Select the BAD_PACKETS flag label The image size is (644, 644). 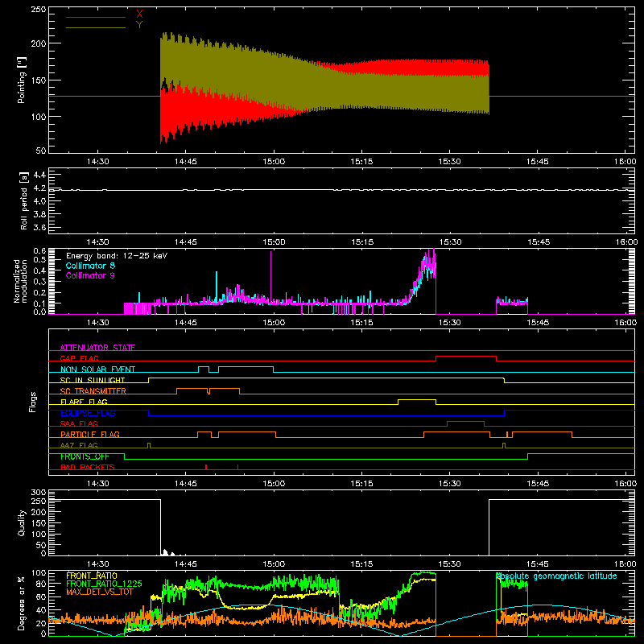[x=88, y=467]
